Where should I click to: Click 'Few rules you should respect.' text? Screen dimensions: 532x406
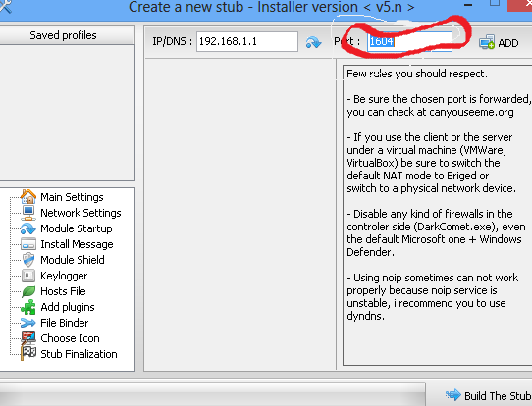coord(417,74)
